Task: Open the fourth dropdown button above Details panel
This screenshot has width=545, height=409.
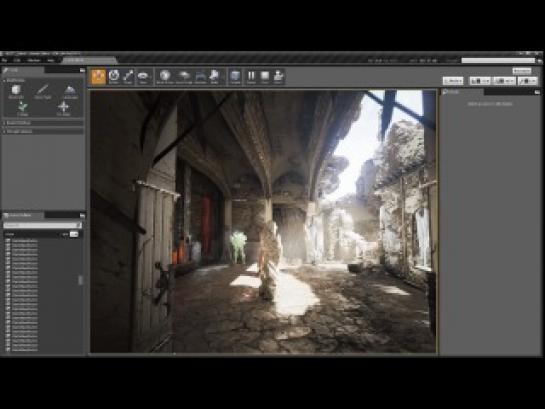Action: pos(528,81)
